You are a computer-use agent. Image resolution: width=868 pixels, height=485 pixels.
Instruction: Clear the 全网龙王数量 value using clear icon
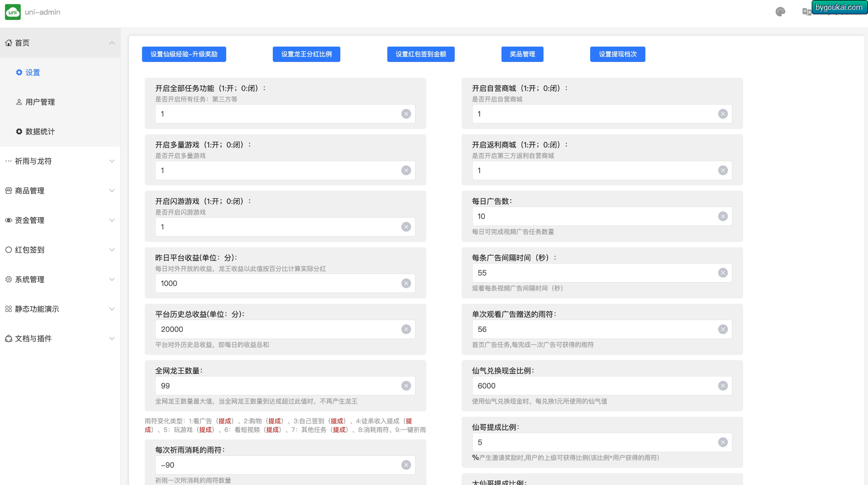(x=406, y=386)
